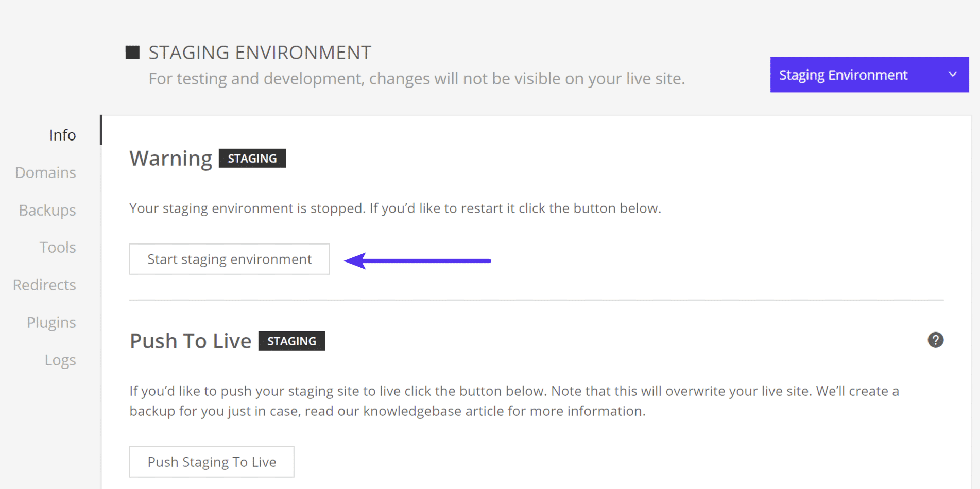Click the STAGING badge next to Warning
This screenshot has height=489, width=980.
pos(252,158)
